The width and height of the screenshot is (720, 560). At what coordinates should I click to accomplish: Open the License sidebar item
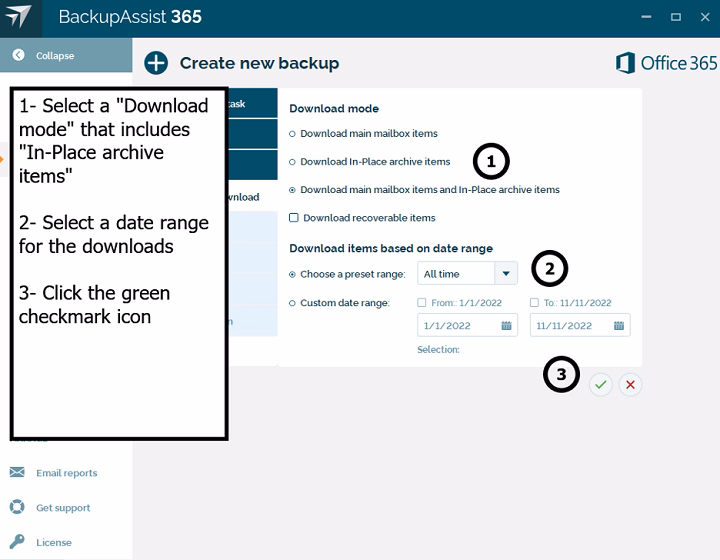[54, 542]
